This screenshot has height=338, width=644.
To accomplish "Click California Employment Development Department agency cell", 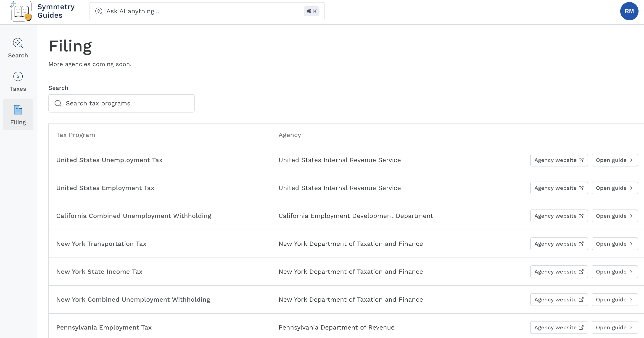I will point(356,216).
